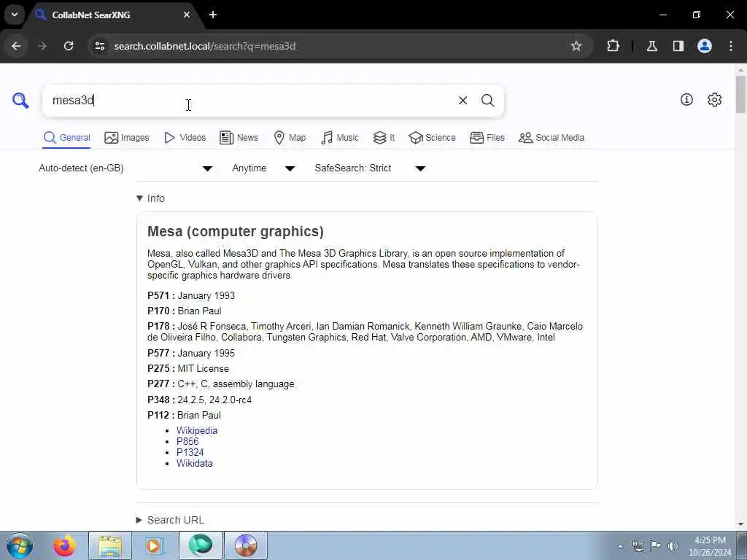Show hidden system tray icons

pos(620,546)
